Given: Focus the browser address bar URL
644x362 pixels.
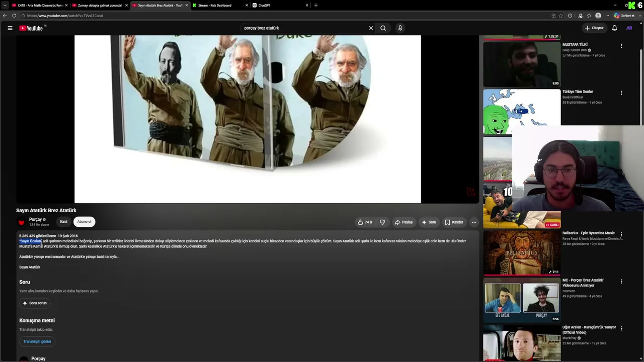Looking at the screenshot, I should (65, 16).
